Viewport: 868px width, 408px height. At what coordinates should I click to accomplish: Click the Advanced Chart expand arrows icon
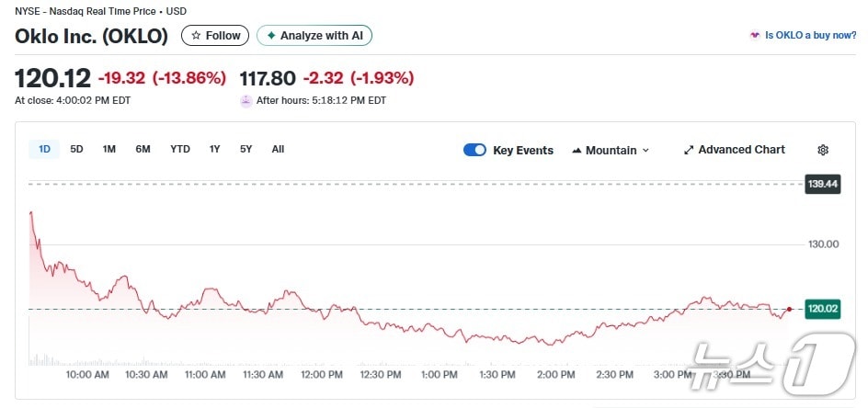pyautogui.click(x=689, y=150)
